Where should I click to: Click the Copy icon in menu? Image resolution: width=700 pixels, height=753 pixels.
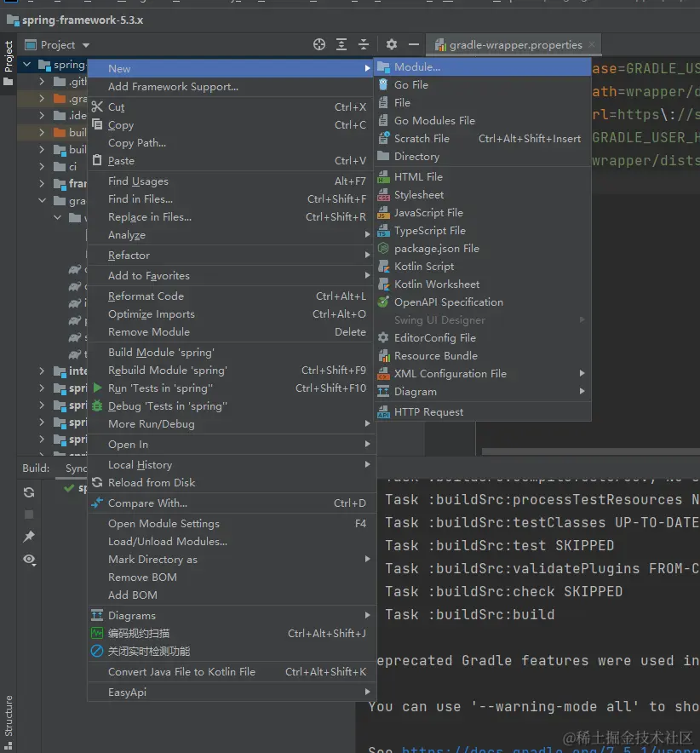point(97,124)
